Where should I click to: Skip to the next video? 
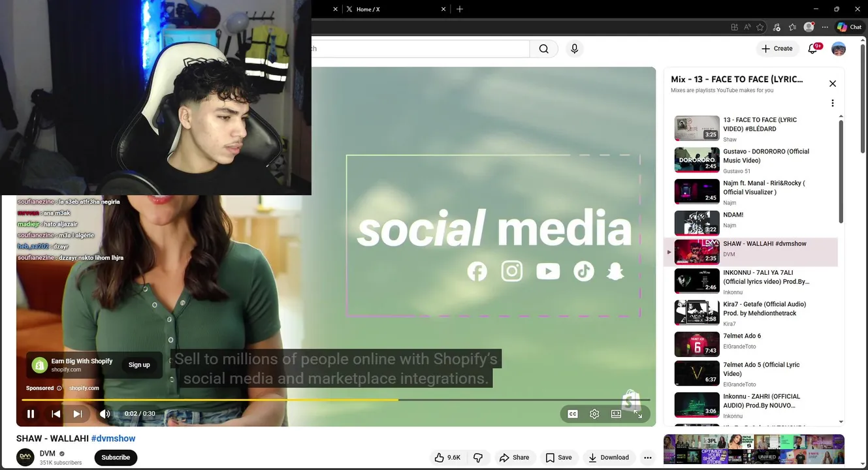tap(78, 414)
